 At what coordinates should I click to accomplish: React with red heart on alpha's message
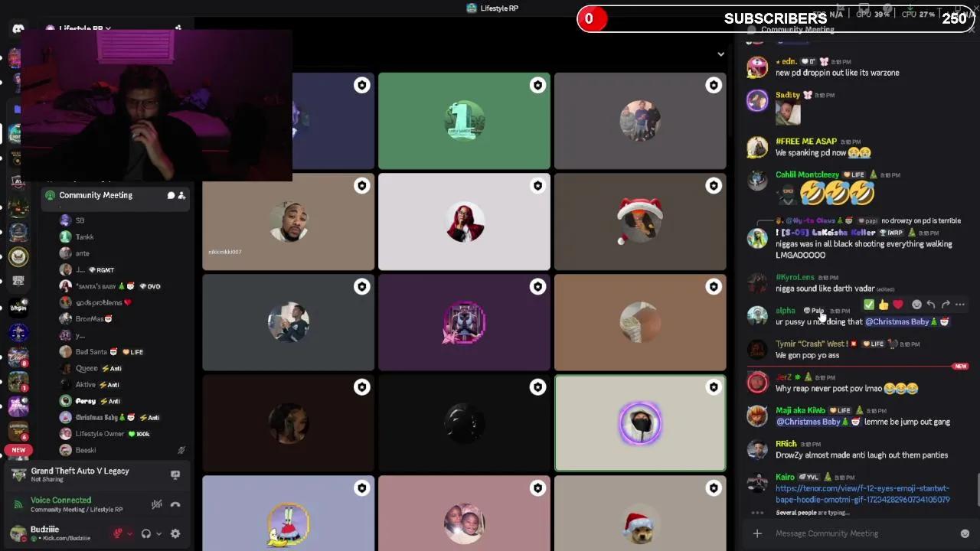[898, 305]
